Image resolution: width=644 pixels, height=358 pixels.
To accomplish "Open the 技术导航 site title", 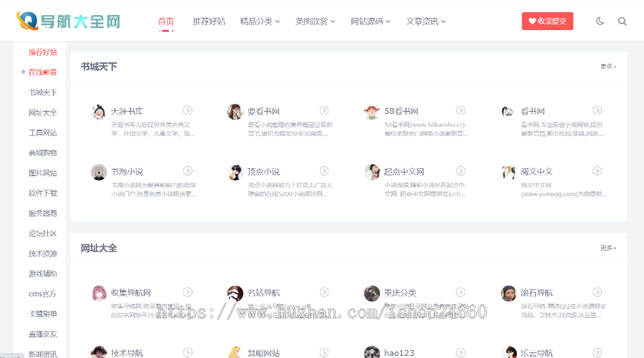I will click(127, 353).
